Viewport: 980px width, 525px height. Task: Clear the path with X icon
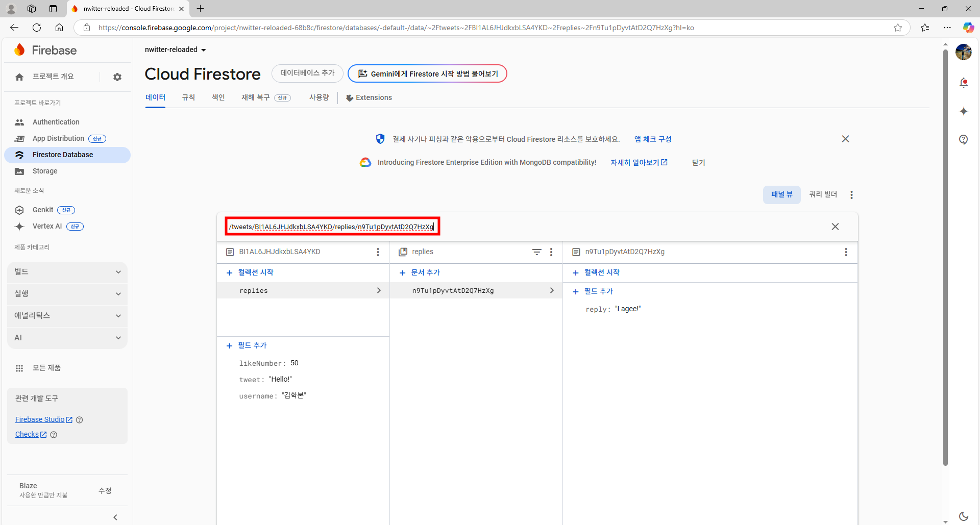tap(835, 227)
